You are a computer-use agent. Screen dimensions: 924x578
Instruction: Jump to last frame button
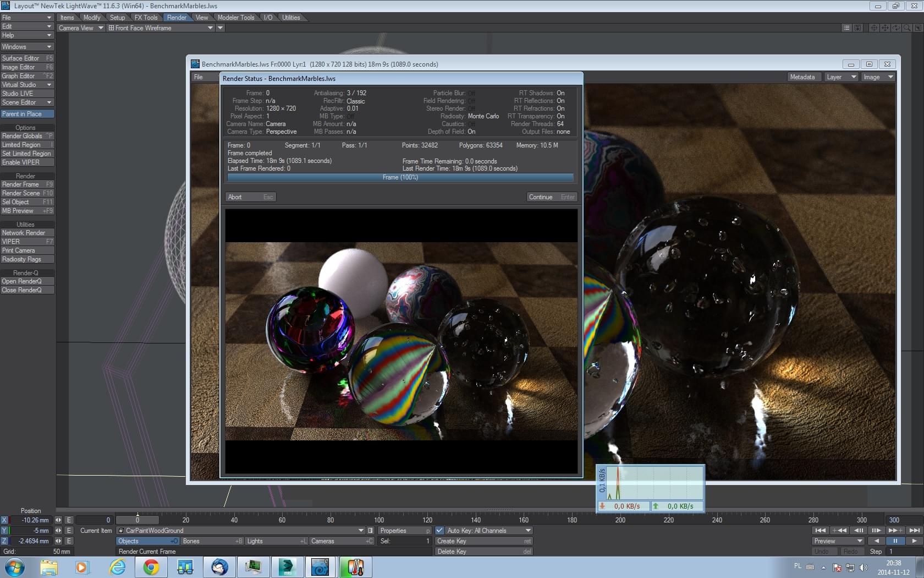pyautogui.click(x=914, y=531)
